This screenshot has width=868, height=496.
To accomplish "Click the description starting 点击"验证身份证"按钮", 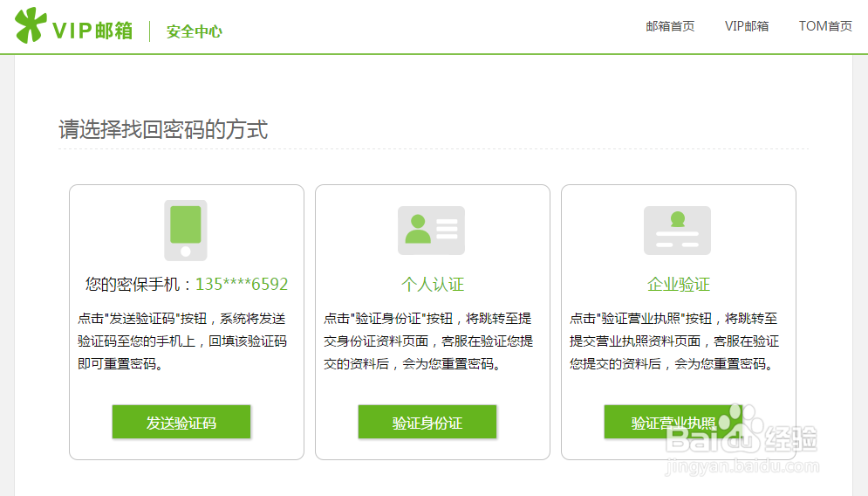I will click(x=428, y=341).
